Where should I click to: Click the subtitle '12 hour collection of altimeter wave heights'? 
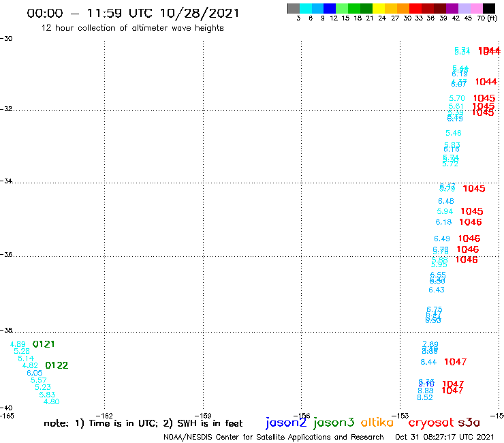point(132,28)
